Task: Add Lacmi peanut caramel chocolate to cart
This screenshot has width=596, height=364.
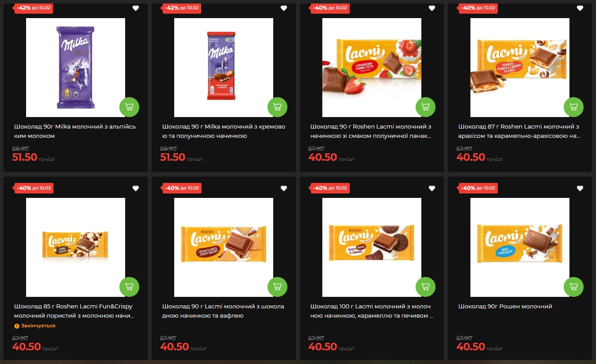Action: pyautogui.click(x=573, y=107)
